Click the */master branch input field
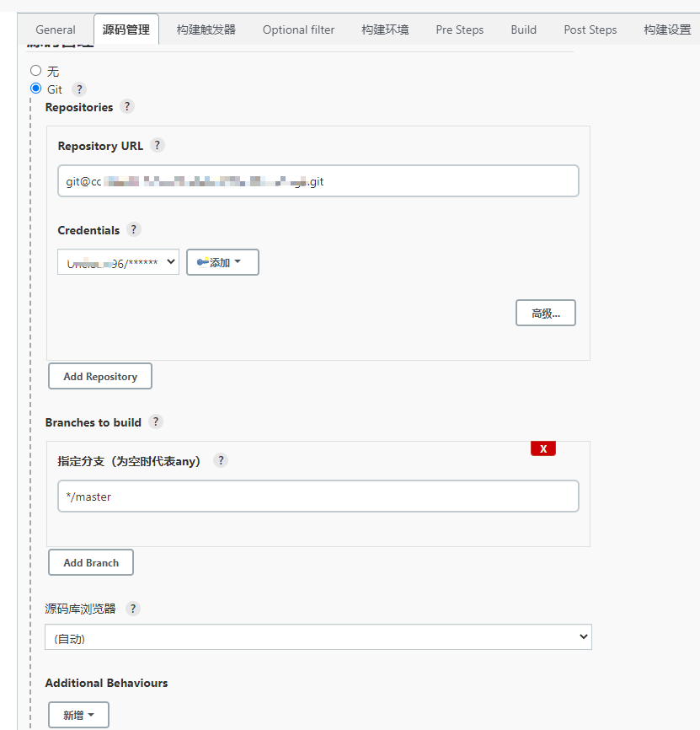This screenshot has height=730, width=700. tap(318, 497)
